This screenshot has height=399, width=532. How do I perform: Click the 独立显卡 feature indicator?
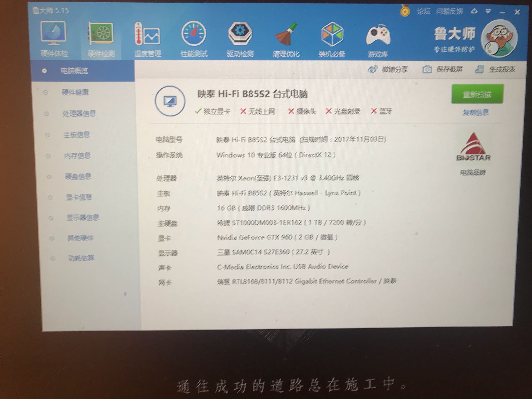(213, 111)
